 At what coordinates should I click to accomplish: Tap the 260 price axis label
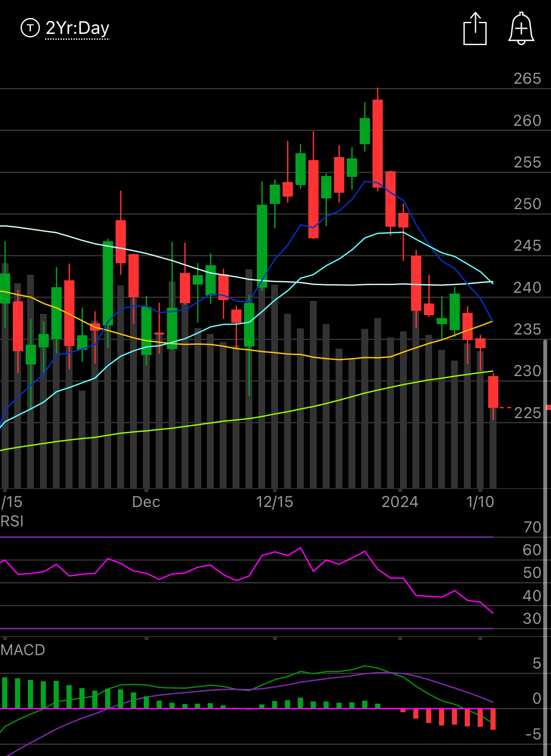pos(527,121)
